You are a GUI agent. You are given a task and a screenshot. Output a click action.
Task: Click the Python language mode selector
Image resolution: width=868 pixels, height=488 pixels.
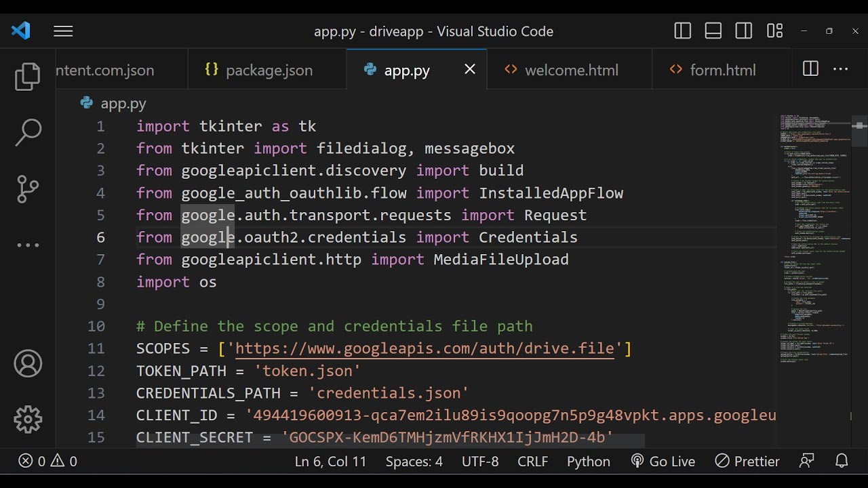588,462
